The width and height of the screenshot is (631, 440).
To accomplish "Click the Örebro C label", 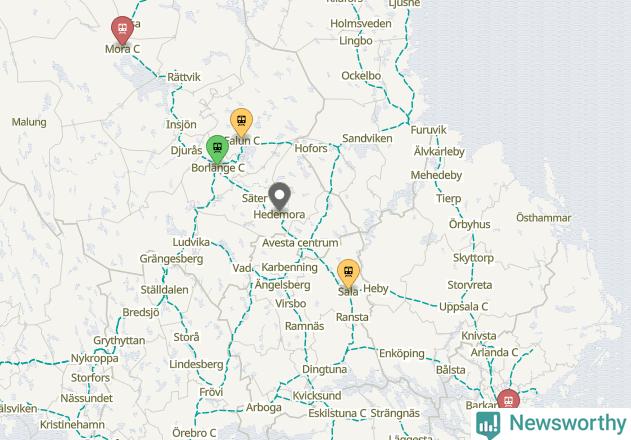I will [194, 433].
